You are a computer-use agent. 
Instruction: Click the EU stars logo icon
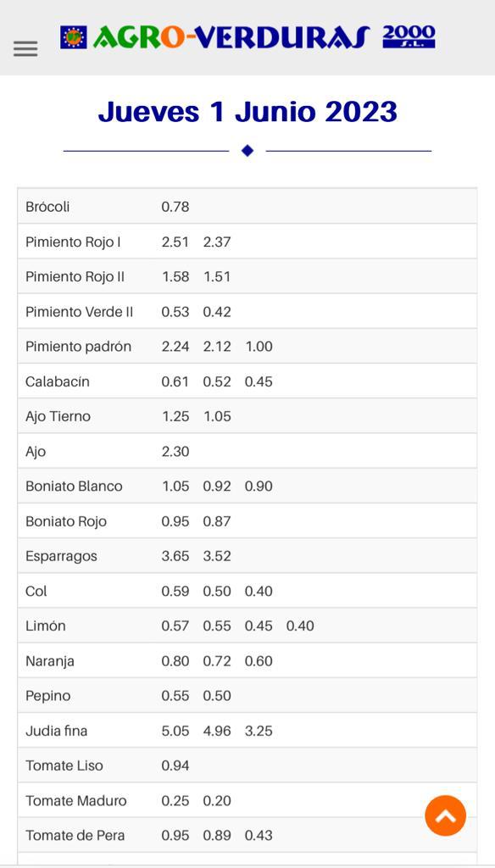tap(74, 37)
